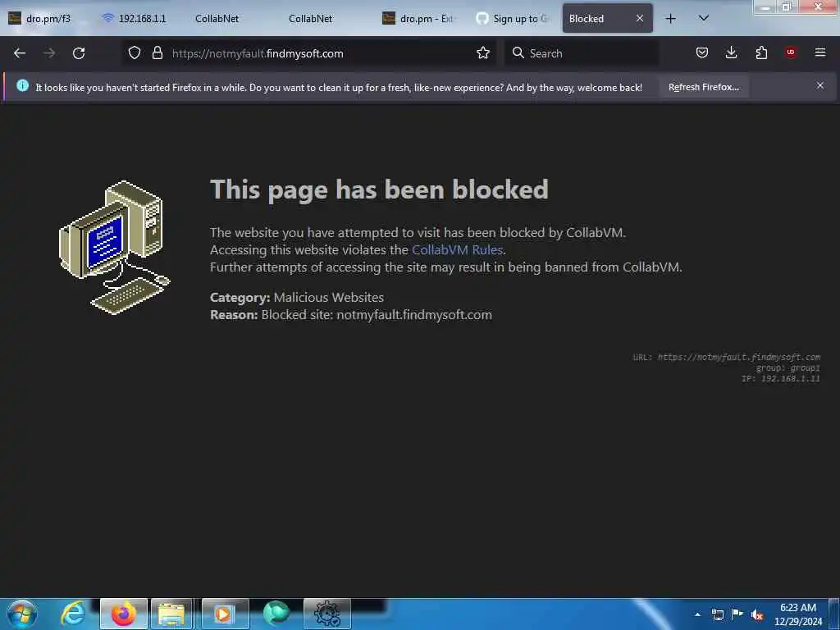Screen dimensions: 840x630
Task: Open Windows Explorer from the taskbar
Action: click(171, 614)
